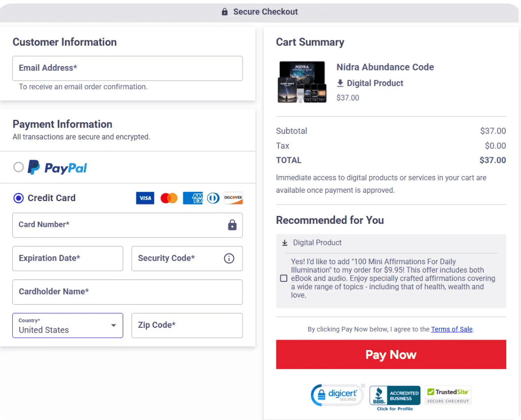Click the Email Address input field
The width and height of the screenshot is (521, 420).
click(127, 68)
